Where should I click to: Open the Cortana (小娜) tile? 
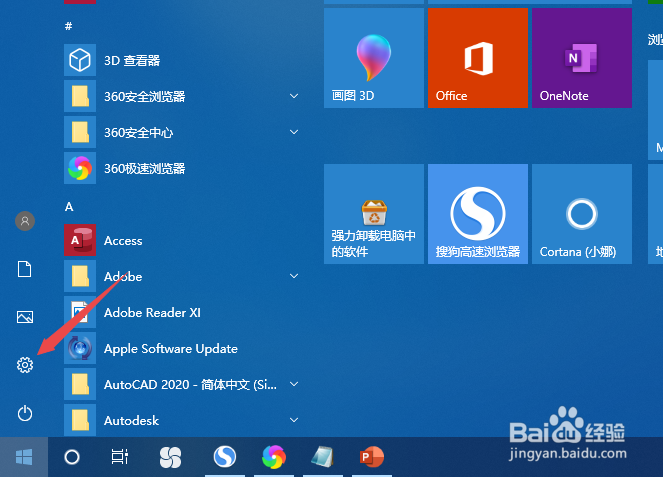click(582, 214)
